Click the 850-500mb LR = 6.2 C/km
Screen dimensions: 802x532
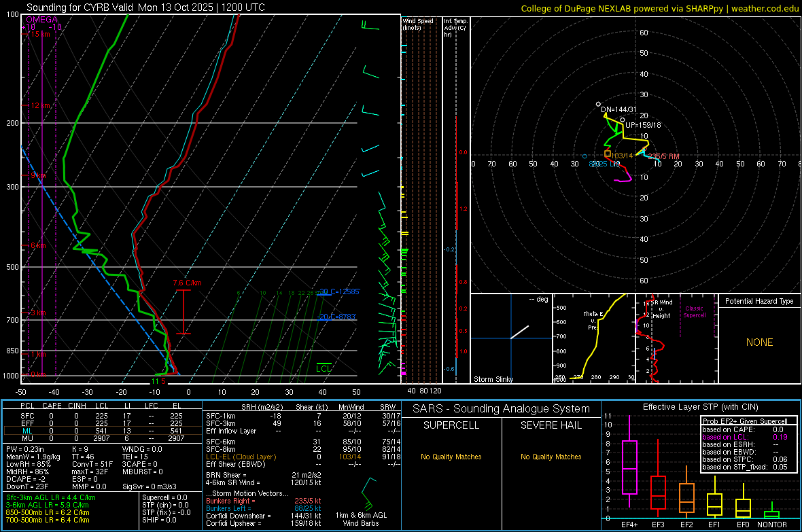pyautogui.click(x=48, y=512)
